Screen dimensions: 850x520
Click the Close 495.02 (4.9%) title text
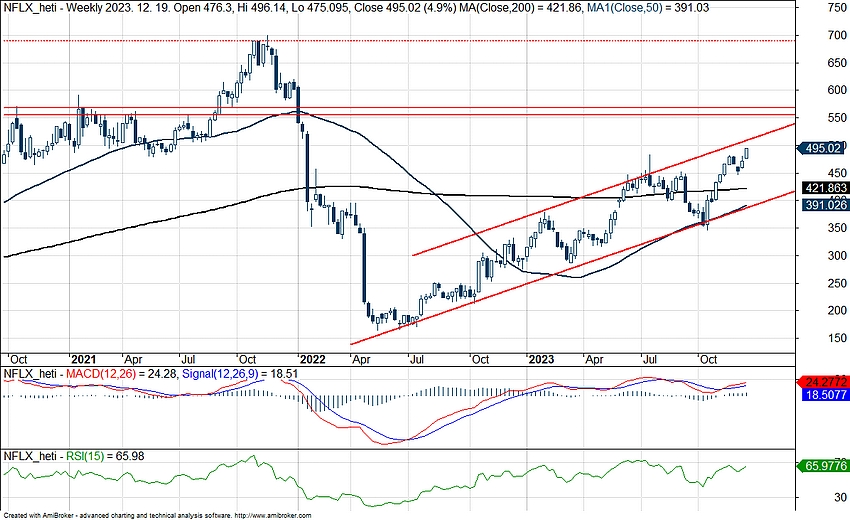(x=405, y=8)
